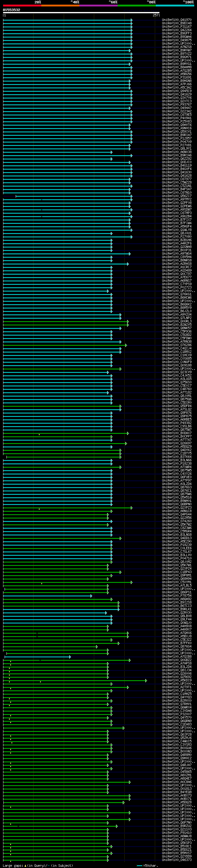Select hit UniRef100_B9DI48
This screenshot has height=868, width=197.
[x=177, y=23]
